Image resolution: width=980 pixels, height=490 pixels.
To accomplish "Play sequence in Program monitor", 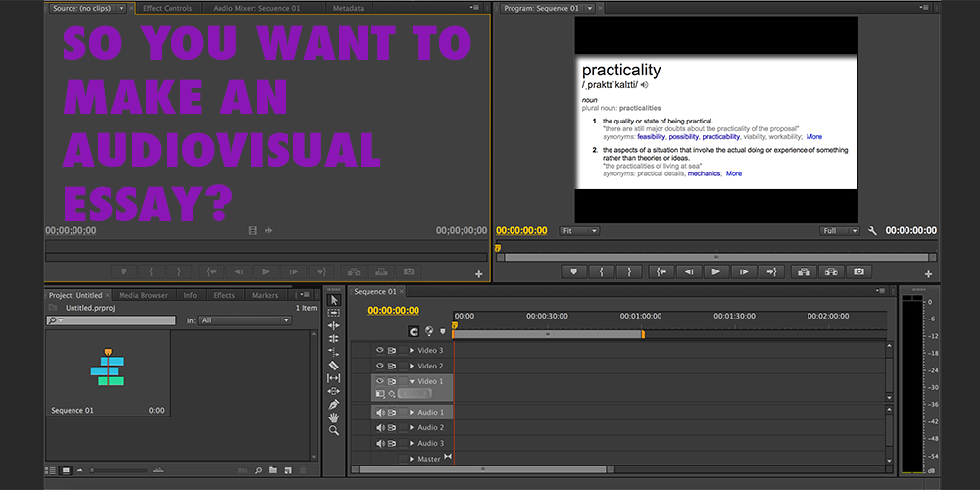I will click(x=716, y=271).
